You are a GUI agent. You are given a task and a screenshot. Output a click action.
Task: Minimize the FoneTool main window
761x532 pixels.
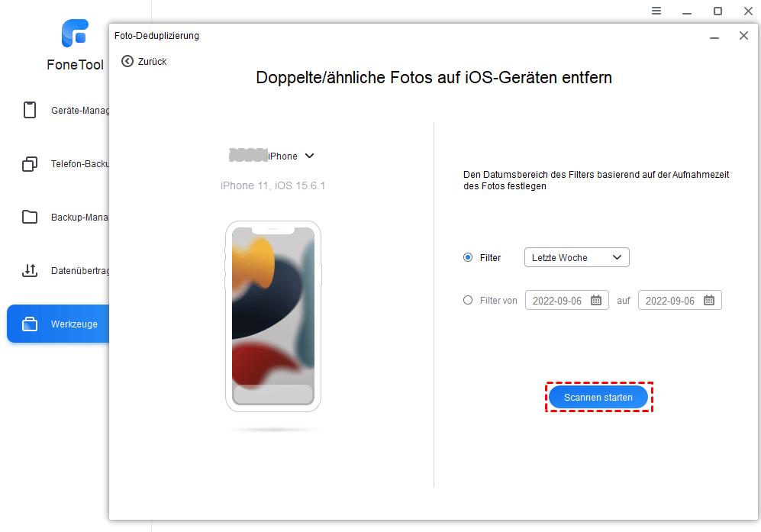687,11
